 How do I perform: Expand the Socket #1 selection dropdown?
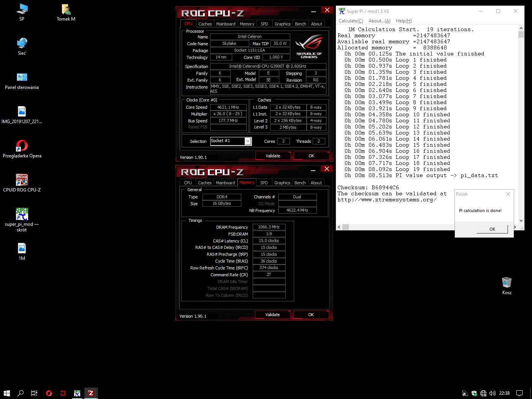tap(248, 141)
